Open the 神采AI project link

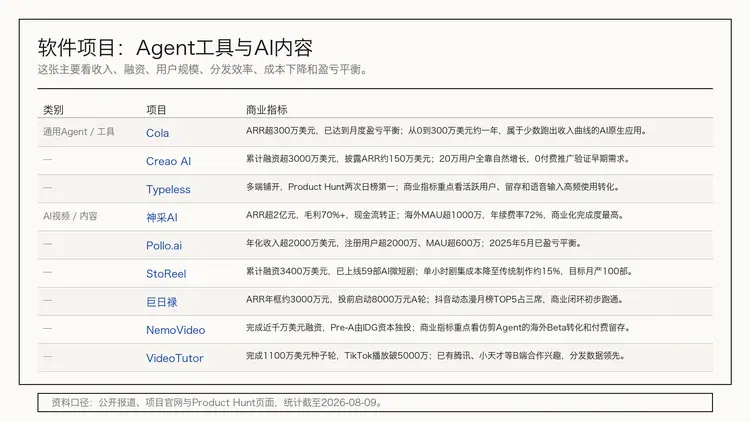(x=162, y=218)
